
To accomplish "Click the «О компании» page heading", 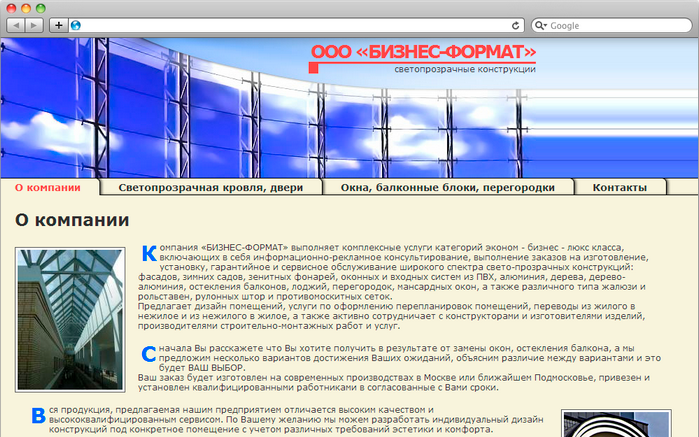I will [72, 220].
